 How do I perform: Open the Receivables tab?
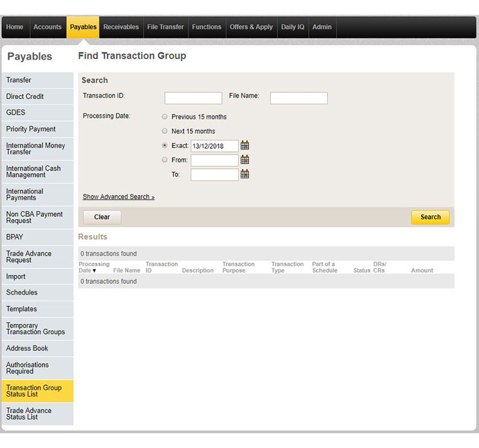click(121, 27)
